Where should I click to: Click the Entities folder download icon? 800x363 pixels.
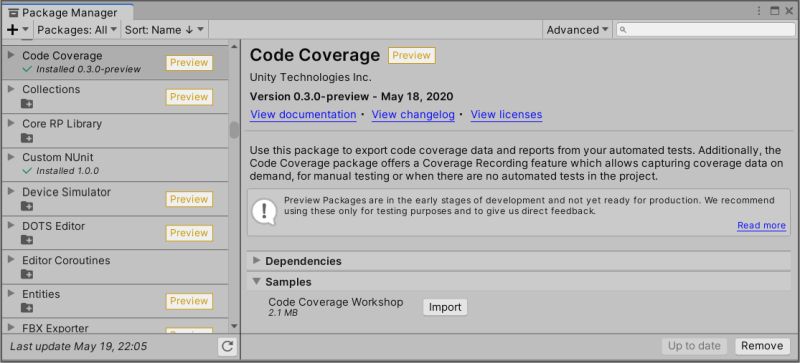point(27,308)
